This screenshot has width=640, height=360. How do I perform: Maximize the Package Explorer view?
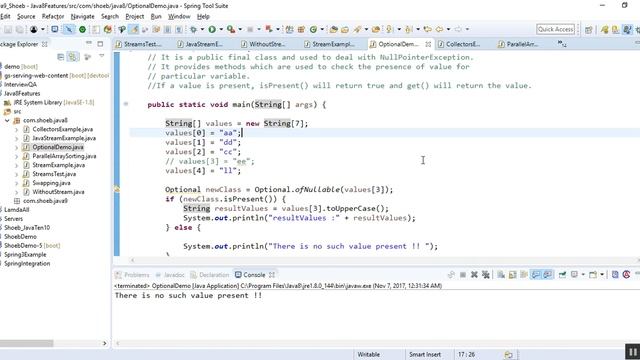tap(100, 44)
